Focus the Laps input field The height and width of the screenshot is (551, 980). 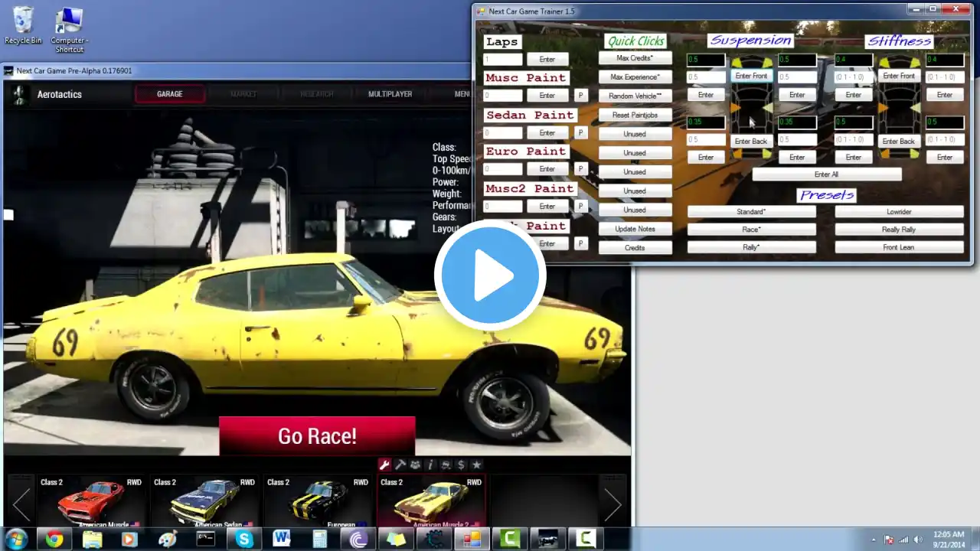503,60
